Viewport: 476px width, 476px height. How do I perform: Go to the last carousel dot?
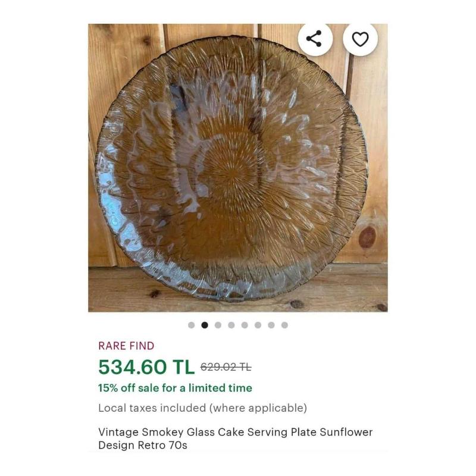tap(284, 325)
